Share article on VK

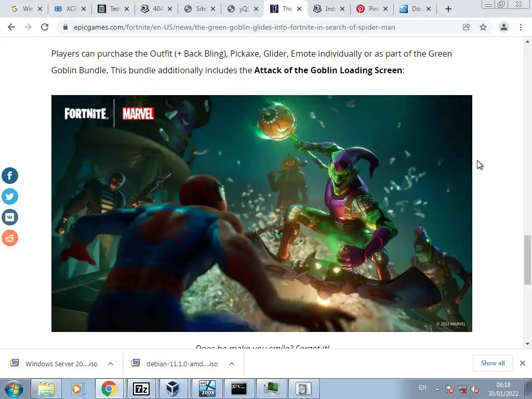[x=10, y=217]
